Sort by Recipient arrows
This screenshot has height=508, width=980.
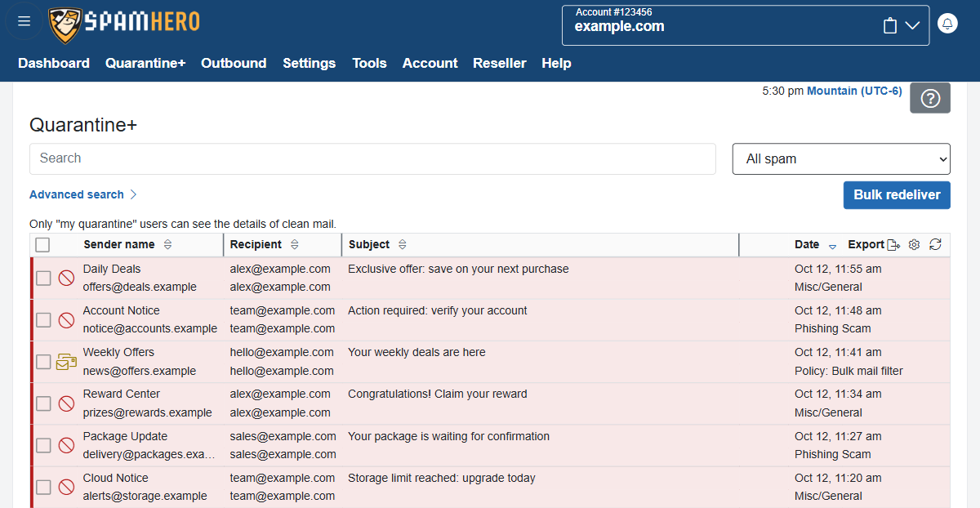click(295, 244)
